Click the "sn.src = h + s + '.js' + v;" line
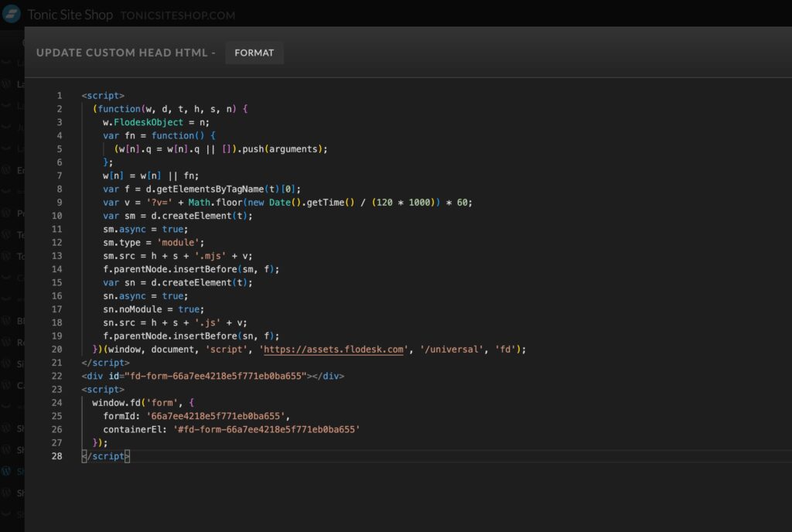Viewport: 792px width, 532px height. [176, 323]
